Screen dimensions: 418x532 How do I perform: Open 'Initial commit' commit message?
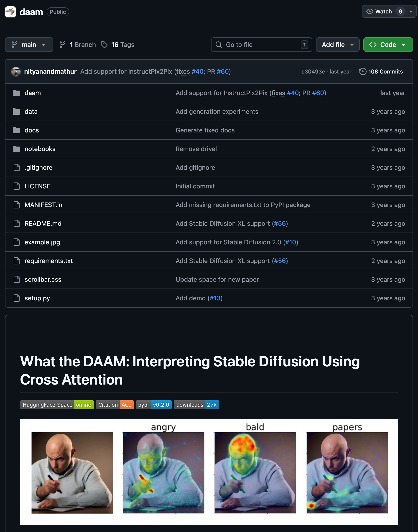click(195, 186)
